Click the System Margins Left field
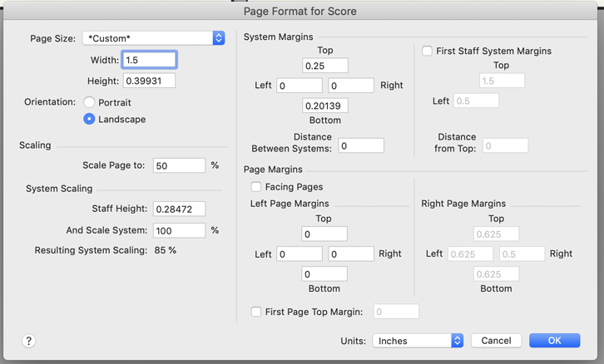Screen dimensions: 604x364 [x=300, y=86]
